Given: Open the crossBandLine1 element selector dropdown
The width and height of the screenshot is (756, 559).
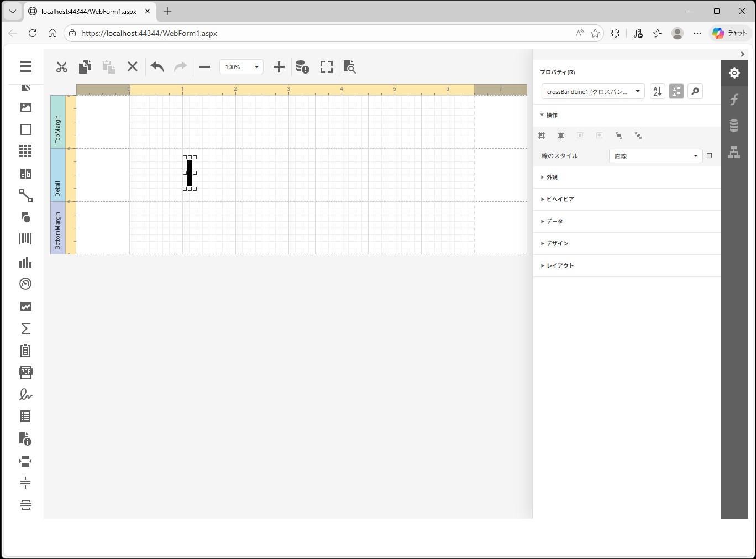Looking at the screenshot, I should point(593,92).
